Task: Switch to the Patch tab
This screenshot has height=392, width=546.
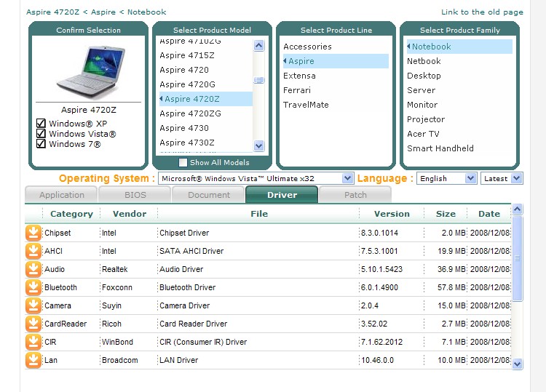Action: tap(355, 195)
